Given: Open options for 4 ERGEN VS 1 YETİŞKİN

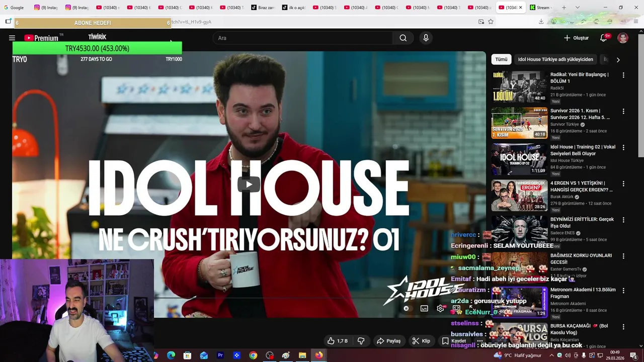Looking at the screenshot, I should [623, 184].
